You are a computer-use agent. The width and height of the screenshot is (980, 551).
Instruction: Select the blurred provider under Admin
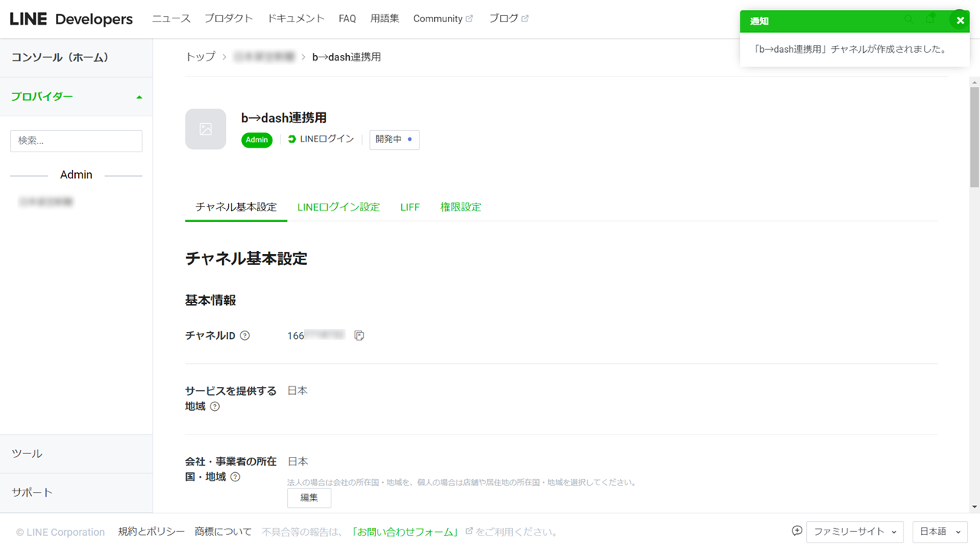(46, 202)
